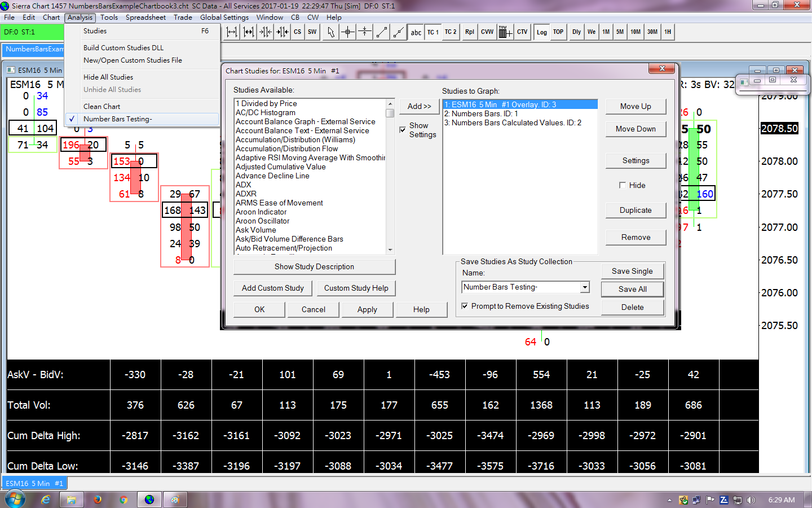Open the Global Settings menu
Screen dimensions: 812x508
coord(224,17)
